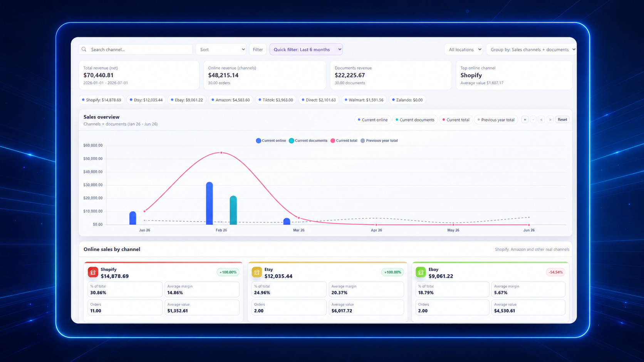Image resolution: width=644 pixels, height=362 pixels.
Task: Open Quick filter Last 6 months dropdown
Action: [x=306, y=49]
